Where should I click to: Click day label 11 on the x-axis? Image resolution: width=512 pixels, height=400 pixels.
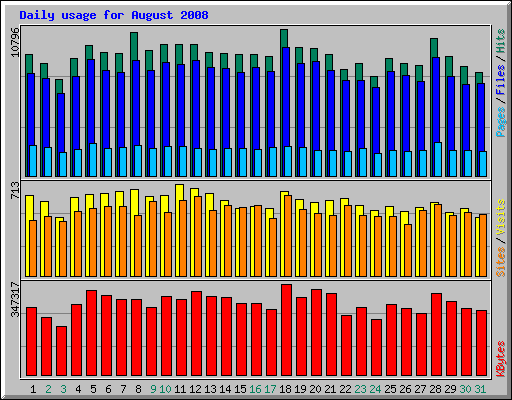click(180, 389)
